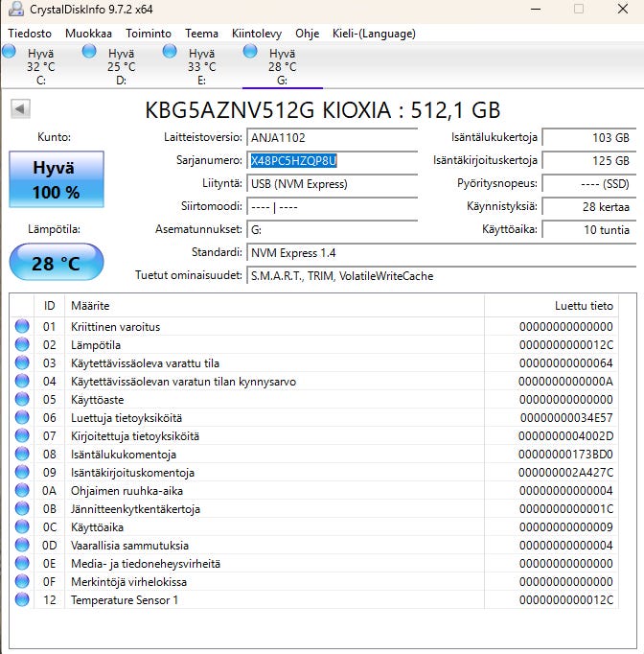Select drive D: health status icon
Screen dimensions: 644x654
click(89, 52)
